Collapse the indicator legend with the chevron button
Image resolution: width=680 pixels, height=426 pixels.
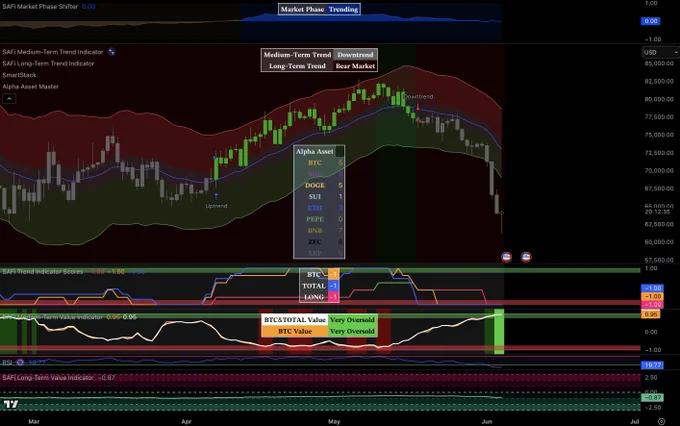(x=9, y=99)
